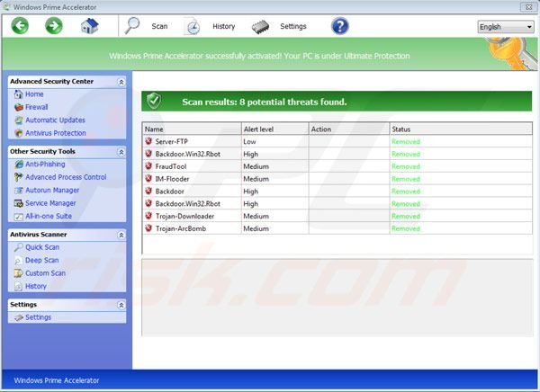Click the green shield scan results icon
The height and width of the screenshot is (392, 540).
154,101
